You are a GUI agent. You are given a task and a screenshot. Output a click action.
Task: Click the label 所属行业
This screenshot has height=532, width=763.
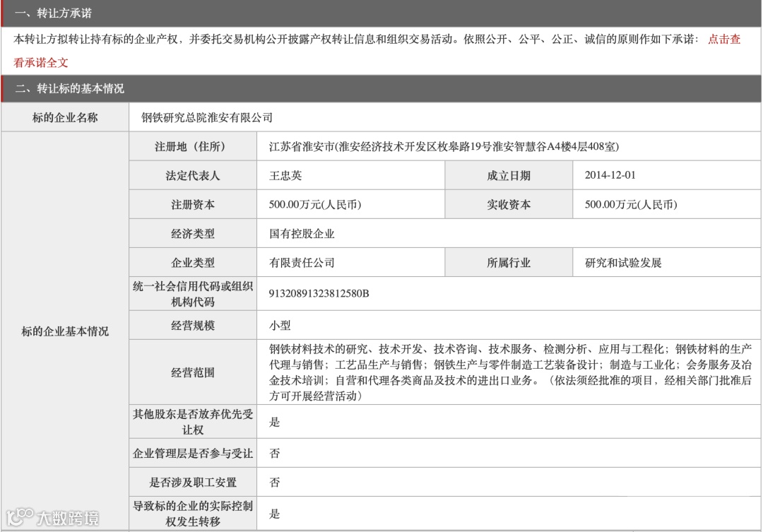pyautogui.click(x=509, y=263)
